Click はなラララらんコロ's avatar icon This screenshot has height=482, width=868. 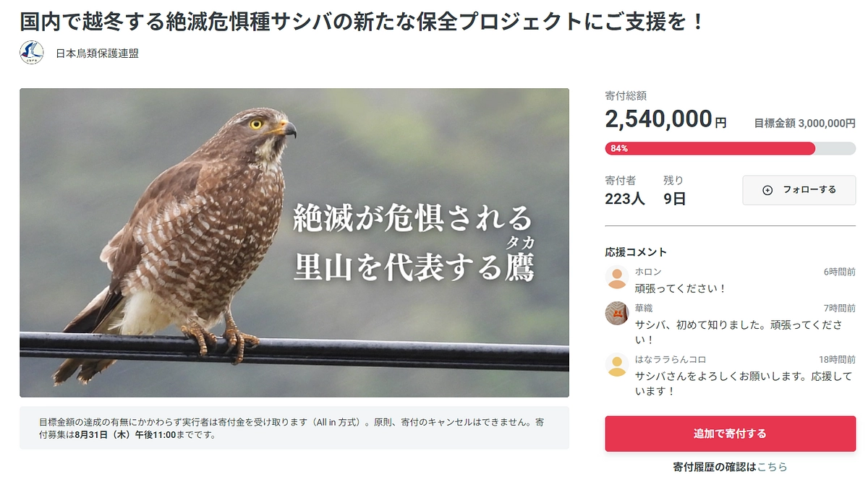click(616, 365)
